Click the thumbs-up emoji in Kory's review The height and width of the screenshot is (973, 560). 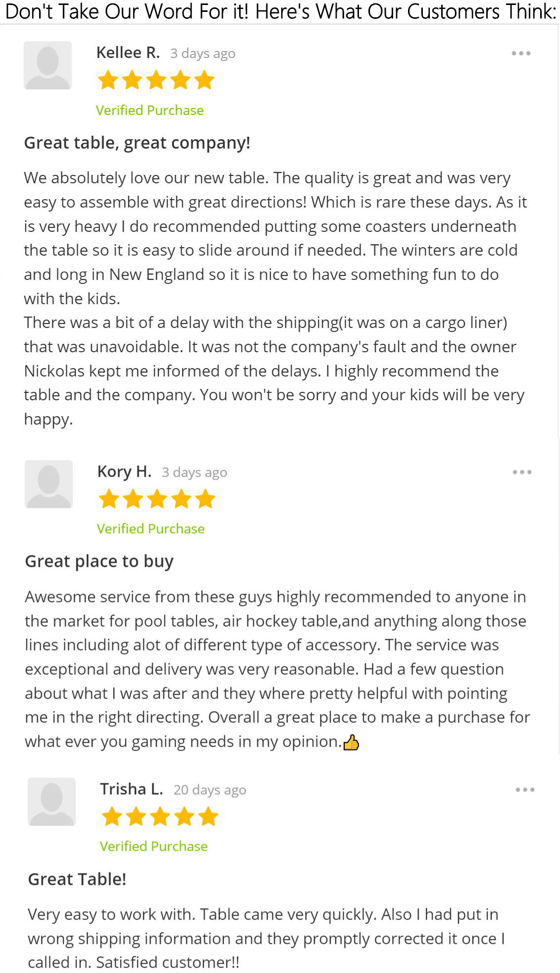351,743
